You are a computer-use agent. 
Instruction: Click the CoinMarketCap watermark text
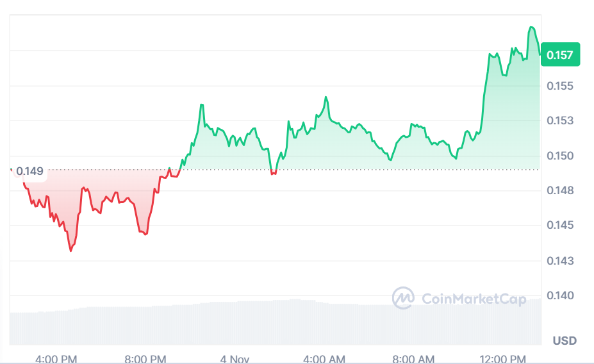click(x=474, y=299)
